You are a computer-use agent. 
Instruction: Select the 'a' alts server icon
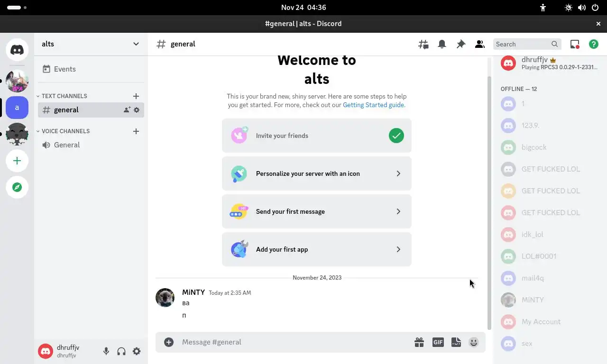(x=17, y=108)
